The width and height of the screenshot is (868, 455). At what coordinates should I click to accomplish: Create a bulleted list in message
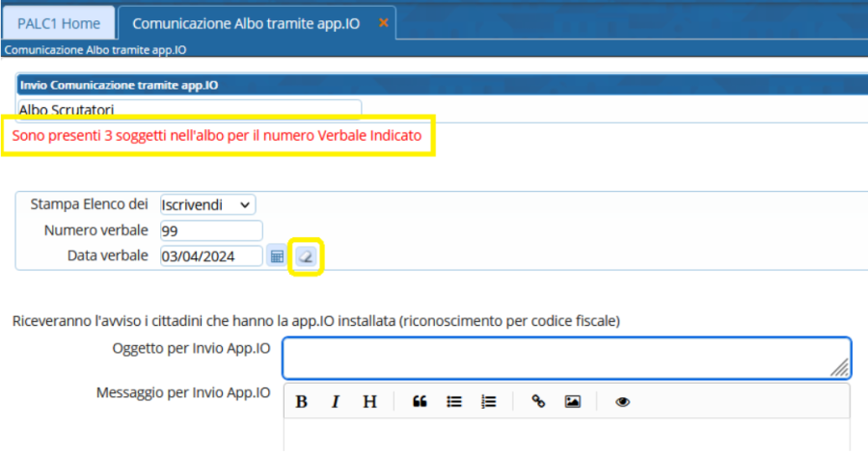[x=454, y=402]
